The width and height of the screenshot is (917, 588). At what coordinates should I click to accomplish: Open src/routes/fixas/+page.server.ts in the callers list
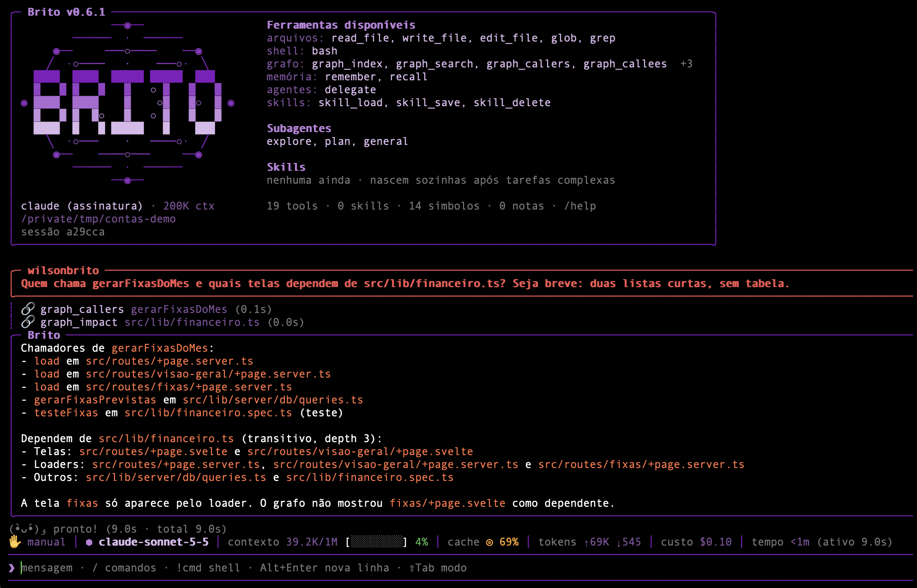(189, 387)
